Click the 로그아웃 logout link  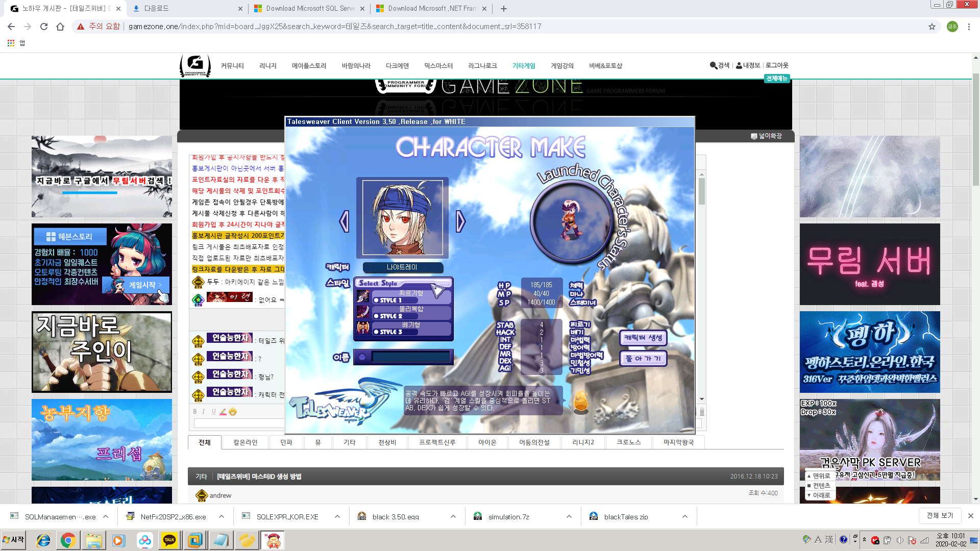click(777, 65)
